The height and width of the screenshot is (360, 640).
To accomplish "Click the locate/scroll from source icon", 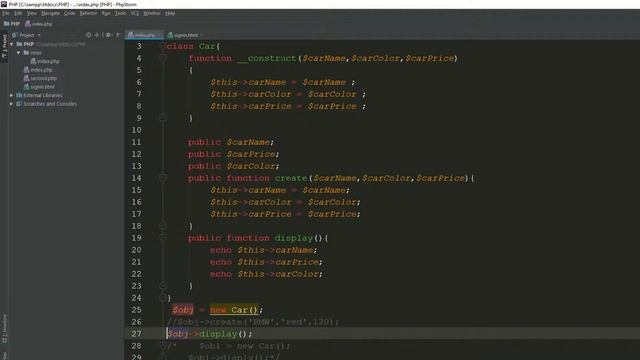I will [x=89, y=35].
